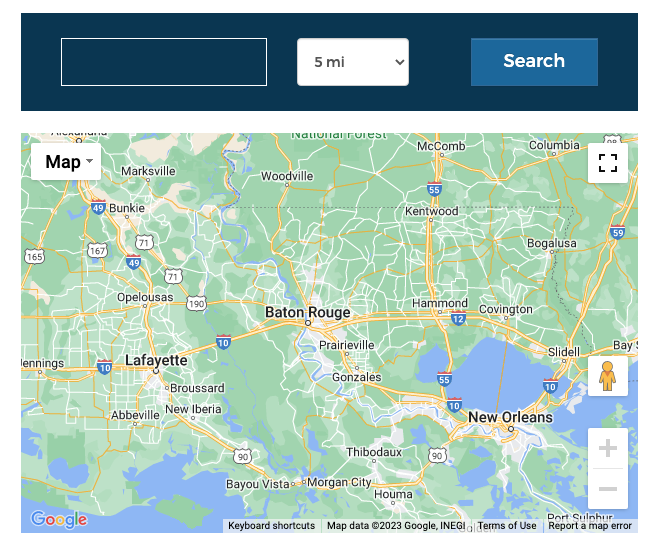Open the Terms of Use link
656x550 pixels.
click(x=507, y=526)
